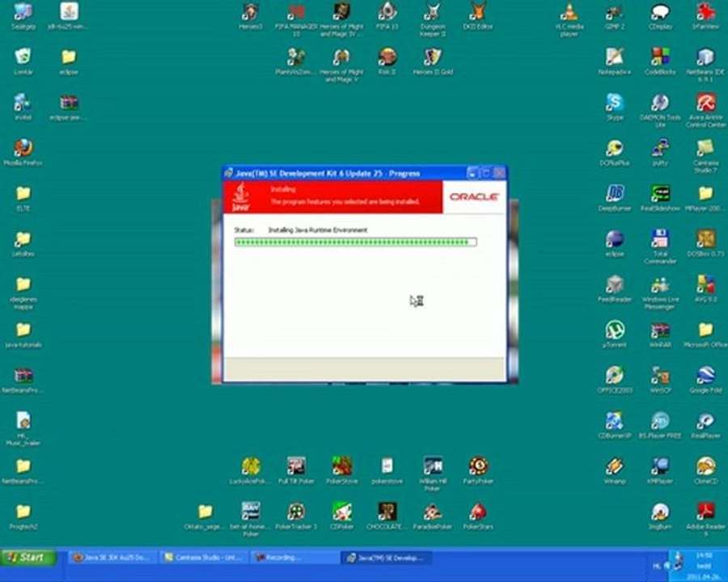This screenshot has height=582, width=728.
Task: Click the installer progress bar
Action: 355,242
